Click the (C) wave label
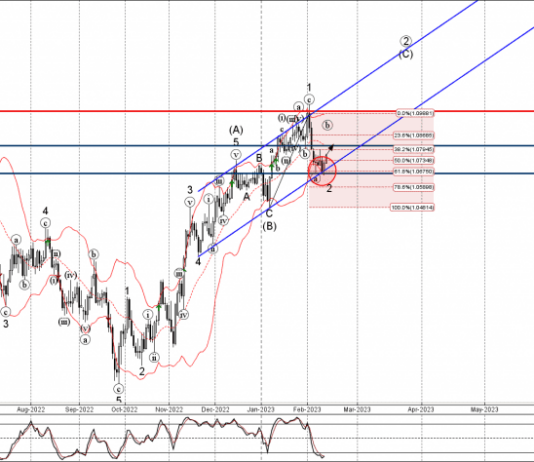Image resolution: width=534 pixels, height=462 pixels. 406,54
